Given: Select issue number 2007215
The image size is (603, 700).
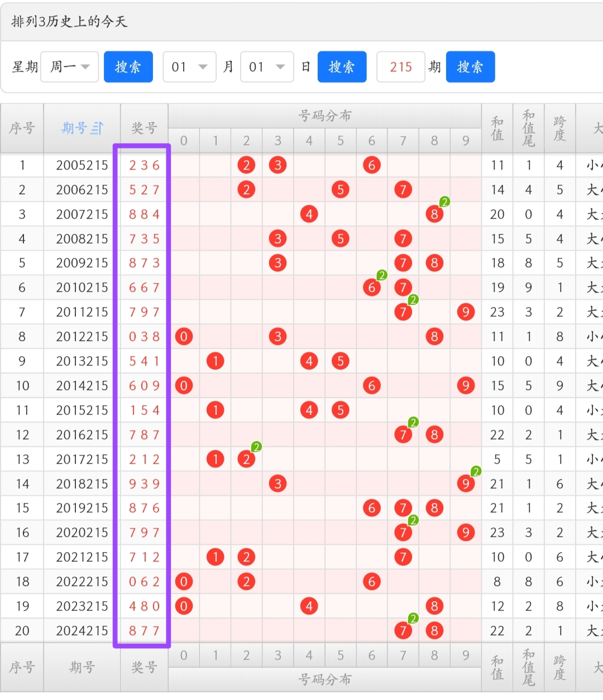Looking at the screenshot, I should tap(82, 214).
